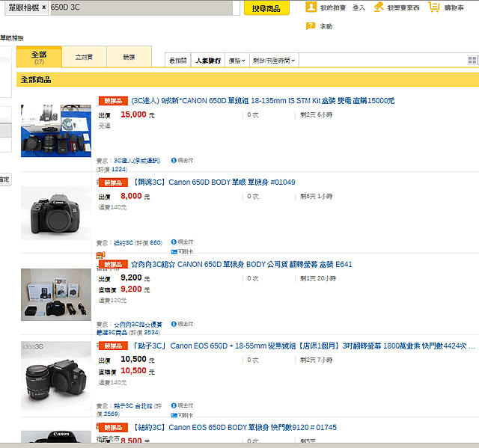Expand the 剩餘/刊登時間 sort dropdown
Image resolution: width=479 pixels, height=448 pixels.
pos(274,61)
